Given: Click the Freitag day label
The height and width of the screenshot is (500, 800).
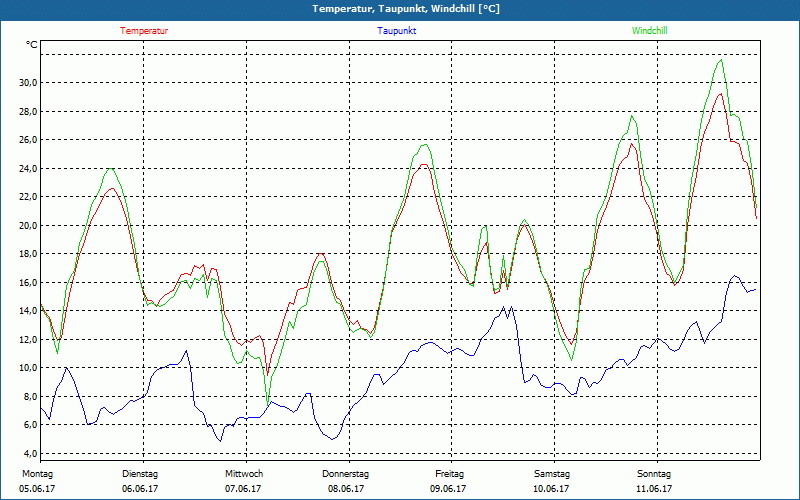Looking at the screenshot, I should pyautogui.click(x=450, y=474).
